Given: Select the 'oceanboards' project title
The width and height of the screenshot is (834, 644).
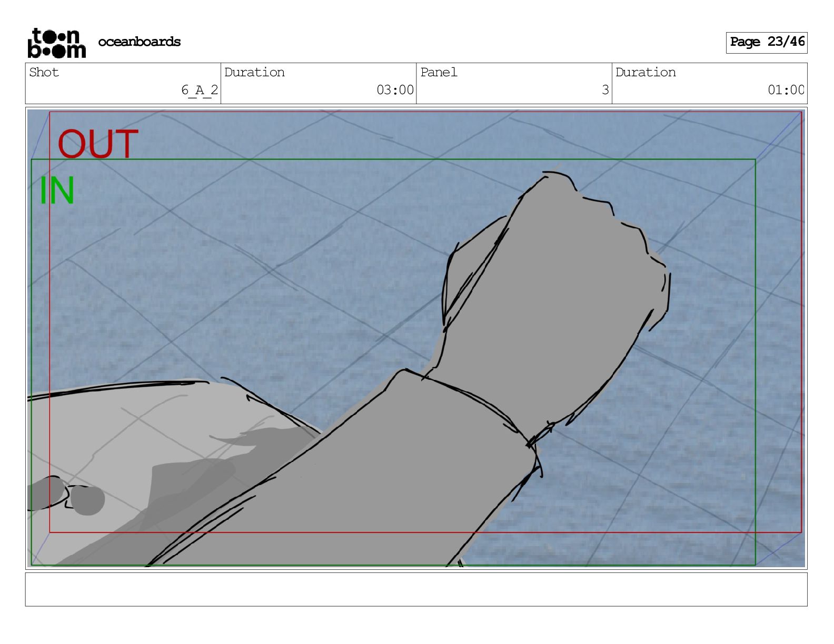Looking at the screenshot, I should click(140, 42).
